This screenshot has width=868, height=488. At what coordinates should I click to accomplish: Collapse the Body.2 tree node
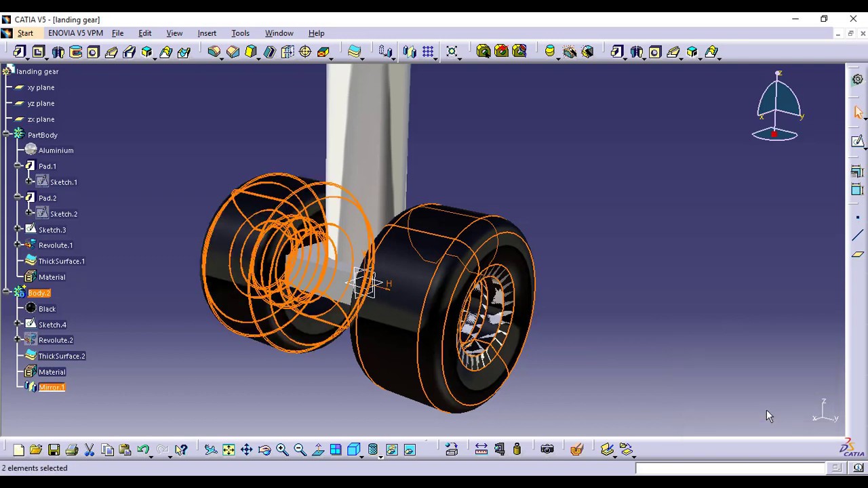point(7,293)
